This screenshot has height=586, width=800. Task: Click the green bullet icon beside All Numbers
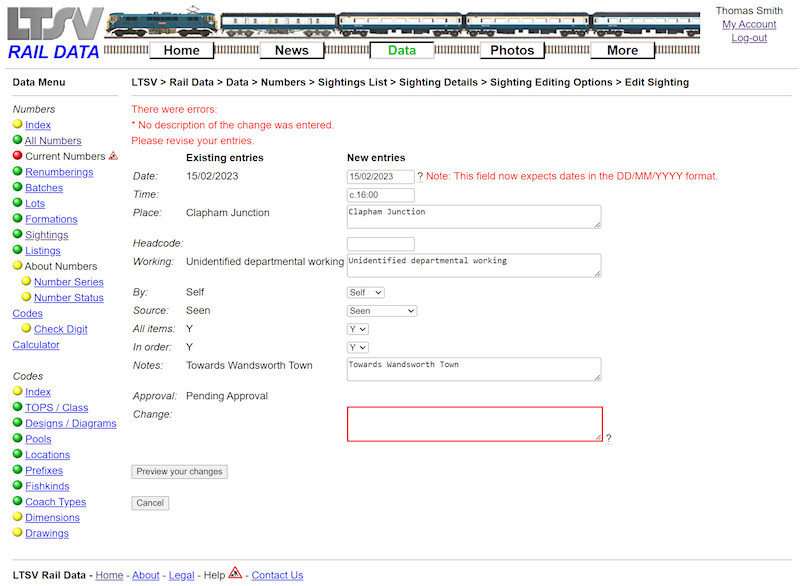pos(19,140)
